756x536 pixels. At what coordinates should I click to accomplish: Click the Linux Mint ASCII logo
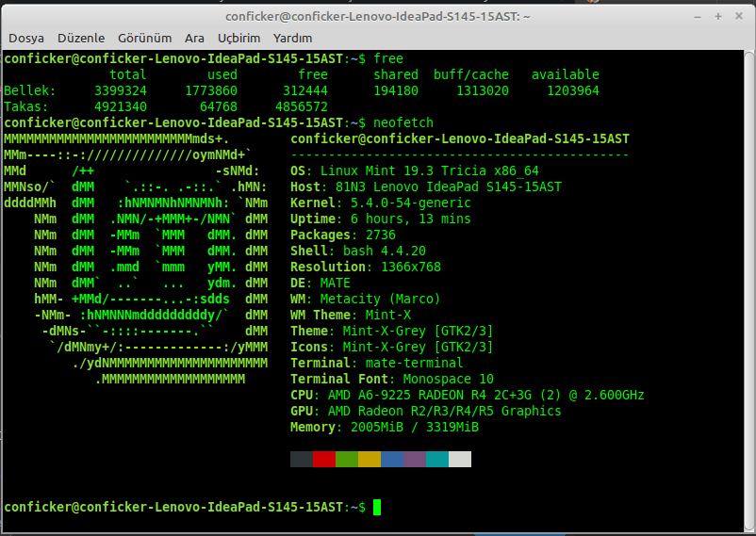[136, 259]
